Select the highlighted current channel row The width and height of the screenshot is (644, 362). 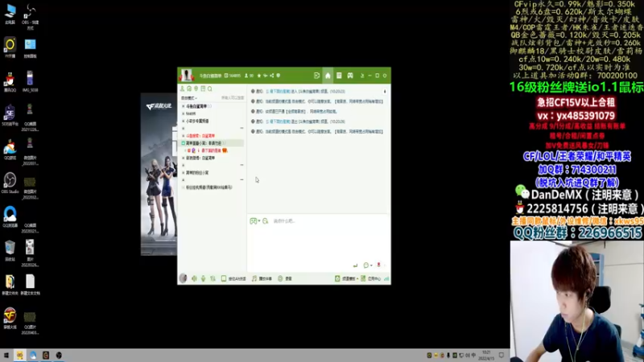coord(213,143)
